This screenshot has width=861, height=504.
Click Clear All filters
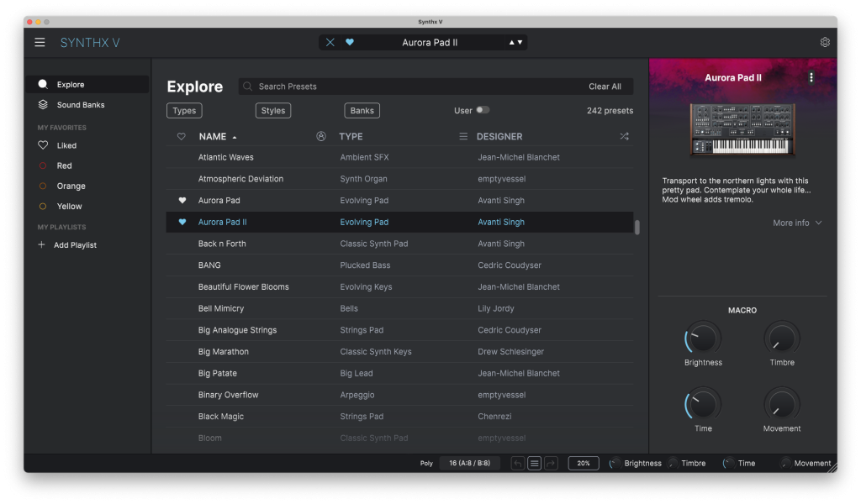coord(605,87)
